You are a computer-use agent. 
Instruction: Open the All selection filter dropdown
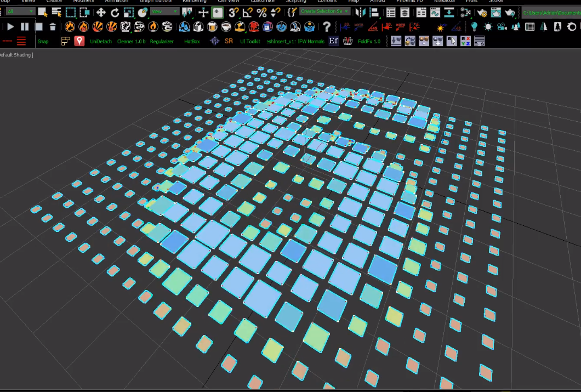[x=20, y=12]
